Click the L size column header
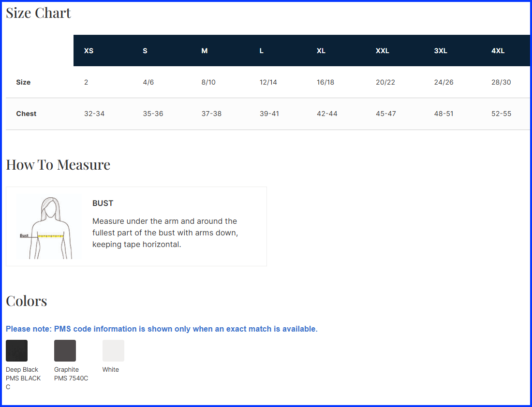Screen dimensions: 532x407 [x=262, y=51]
